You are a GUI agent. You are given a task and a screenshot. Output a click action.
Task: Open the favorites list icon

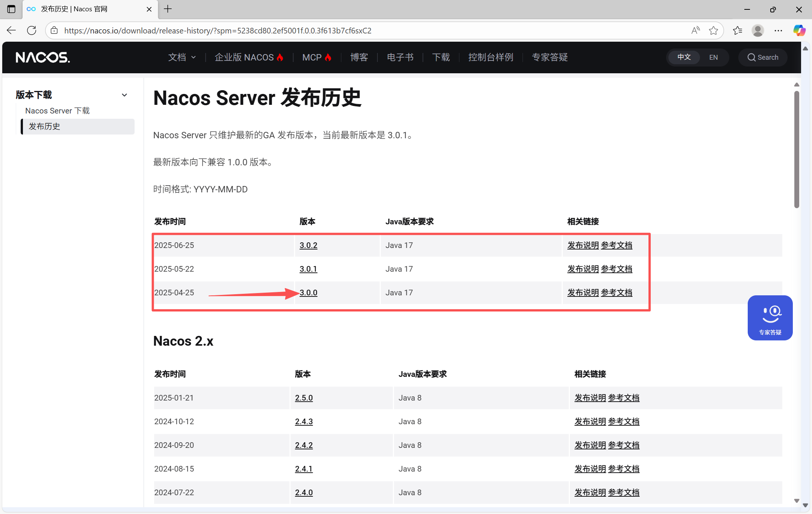738,30
